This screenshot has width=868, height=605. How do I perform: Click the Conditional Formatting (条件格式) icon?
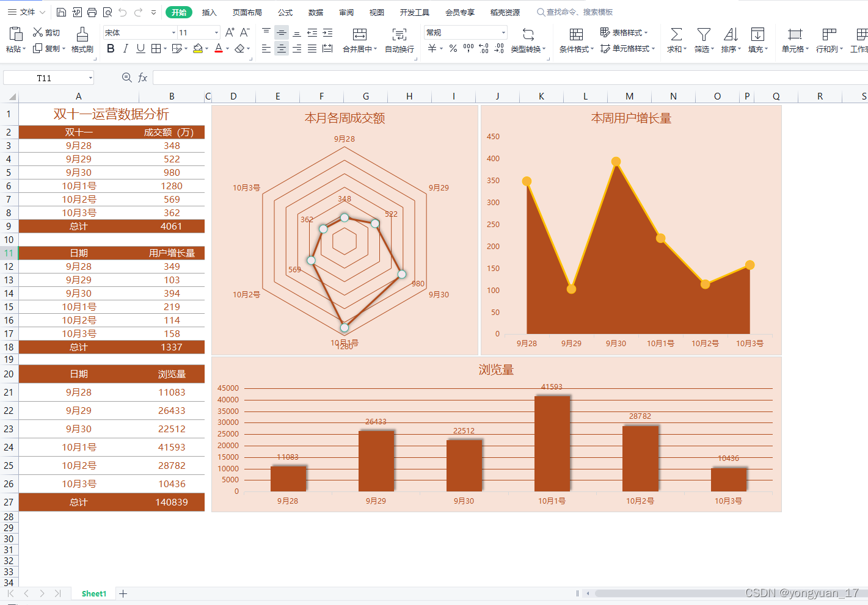coord(576,34)
